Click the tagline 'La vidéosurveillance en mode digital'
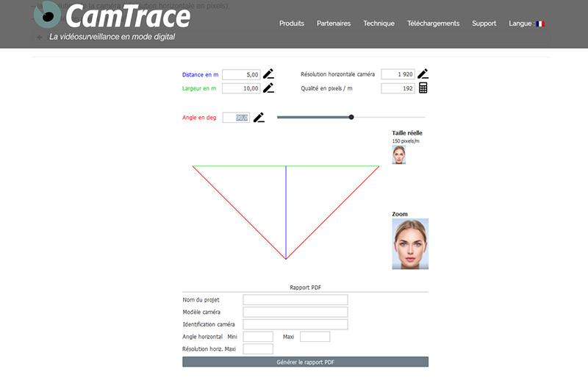Image resolution: width=588 pixels, height=392 pixels. coord(112,37)
